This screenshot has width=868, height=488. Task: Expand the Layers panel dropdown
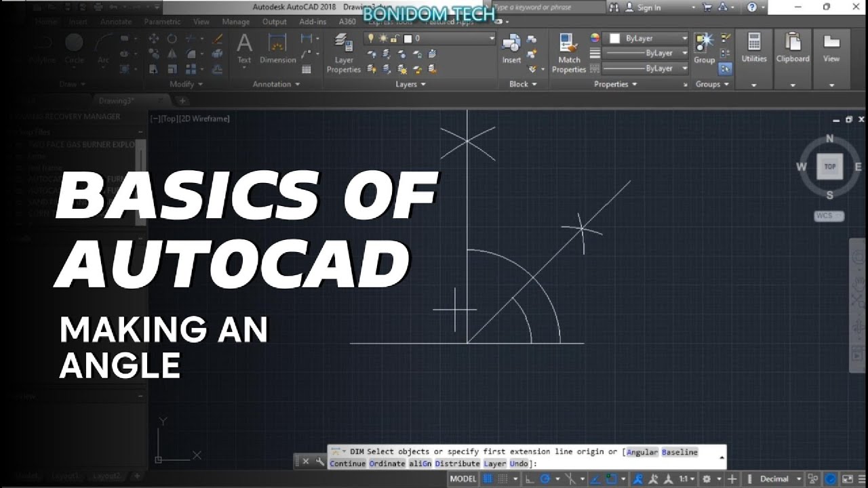[411, 84]
